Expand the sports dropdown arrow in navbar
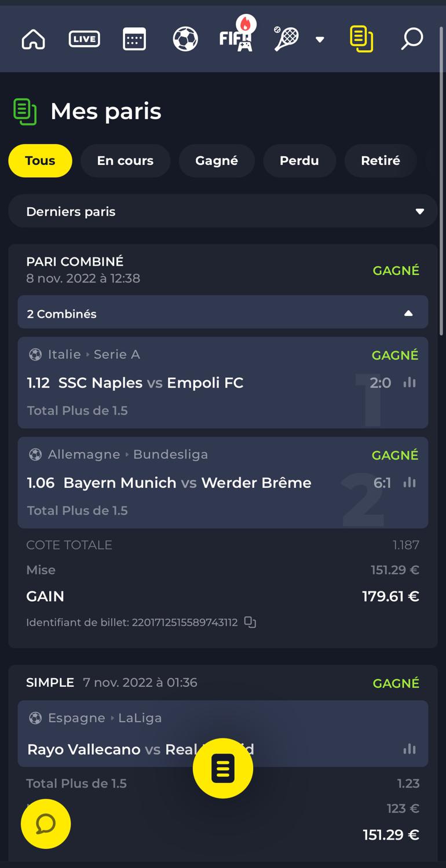 (x=320, y=39)
